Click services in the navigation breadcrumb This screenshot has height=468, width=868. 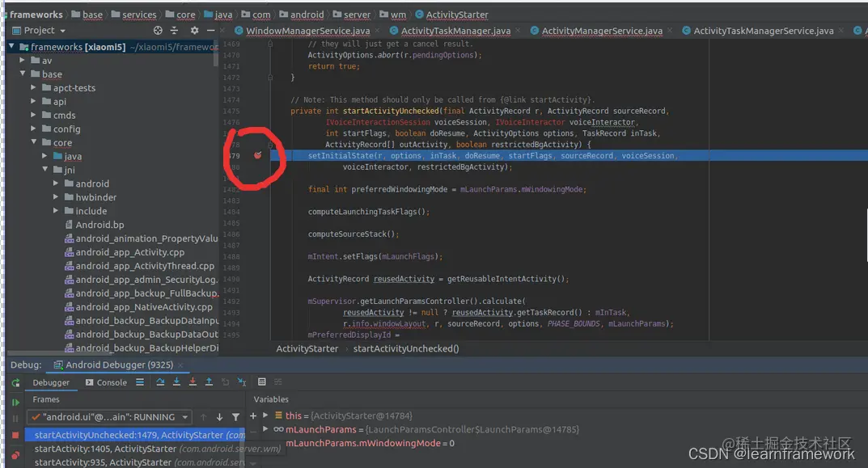(139, 15)
